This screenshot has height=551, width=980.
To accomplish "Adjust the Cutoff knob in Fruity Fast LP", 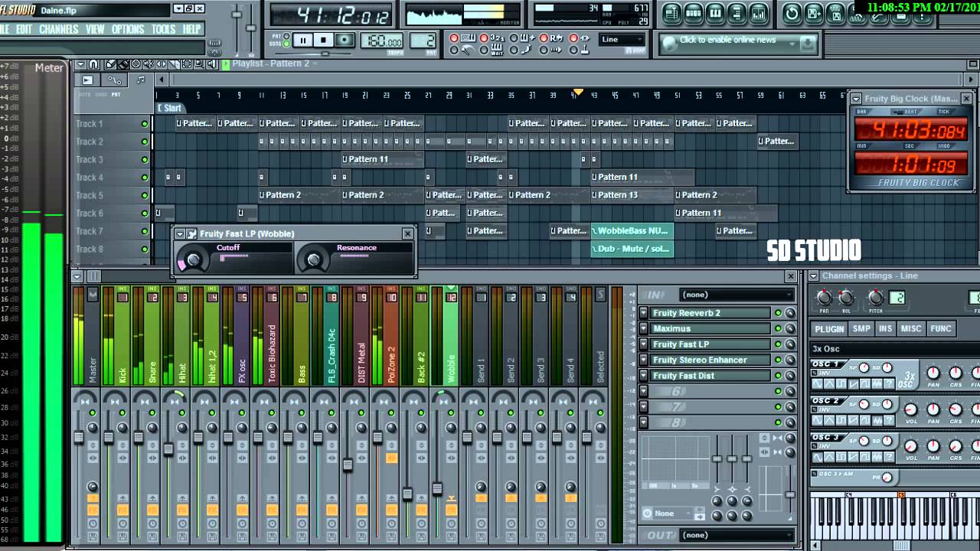I will coord(194,260).
